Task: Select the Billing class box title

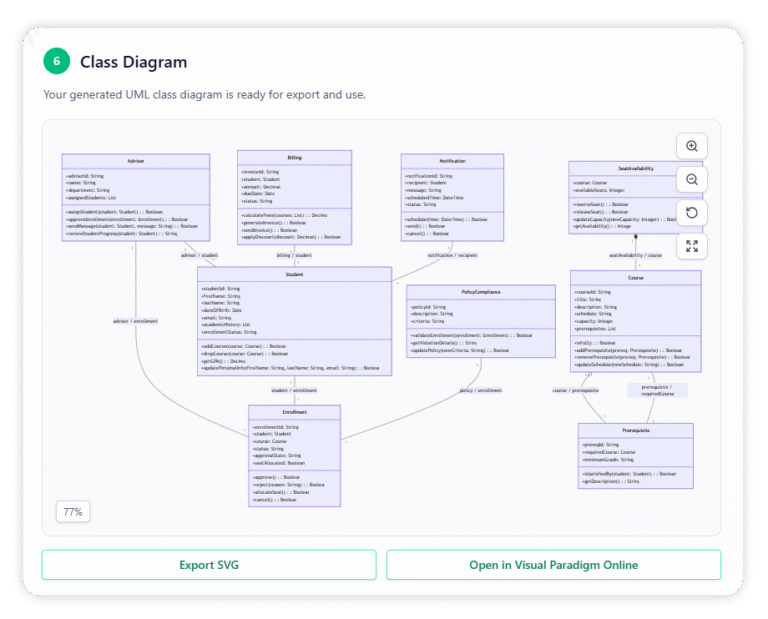Action: [294, 158]
